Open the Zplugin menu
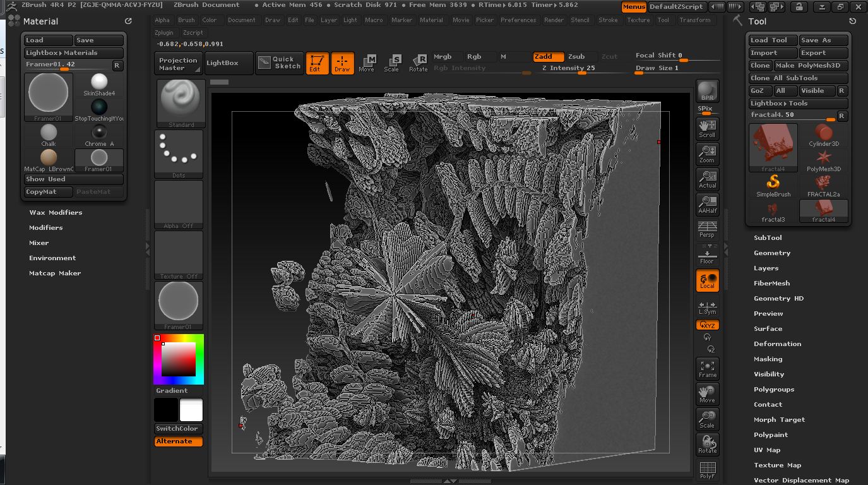This screenshot has height=485, width=868. pos(163,33)
